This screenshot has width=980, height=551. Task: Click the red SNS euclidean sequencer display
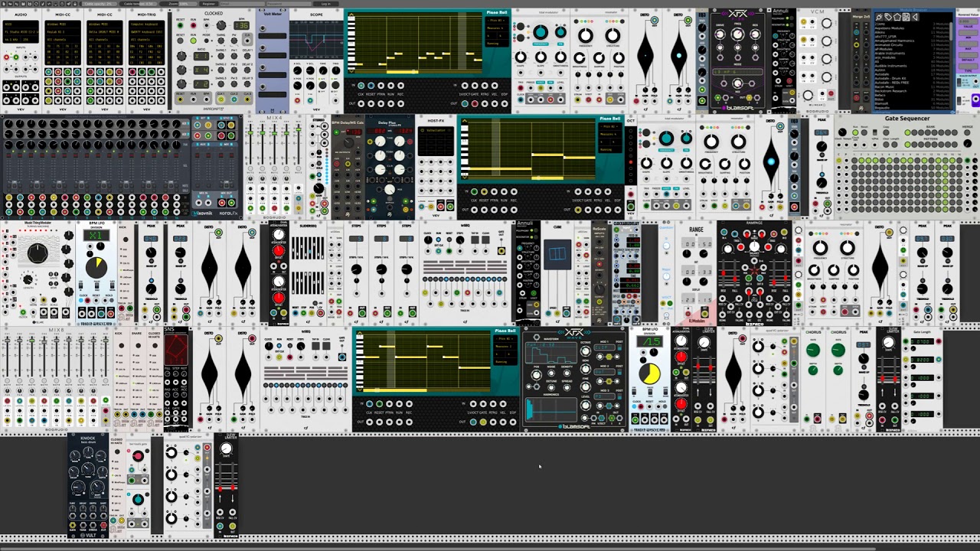[x=176, y=349]
